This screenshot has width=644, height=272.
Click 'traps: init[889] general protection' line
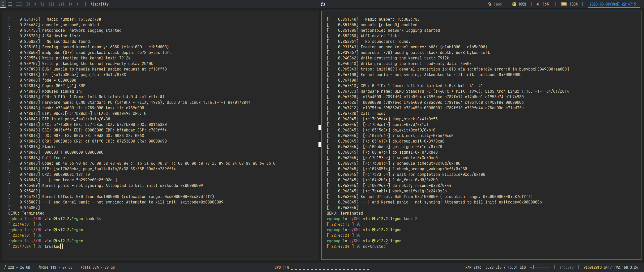[448, 69]
